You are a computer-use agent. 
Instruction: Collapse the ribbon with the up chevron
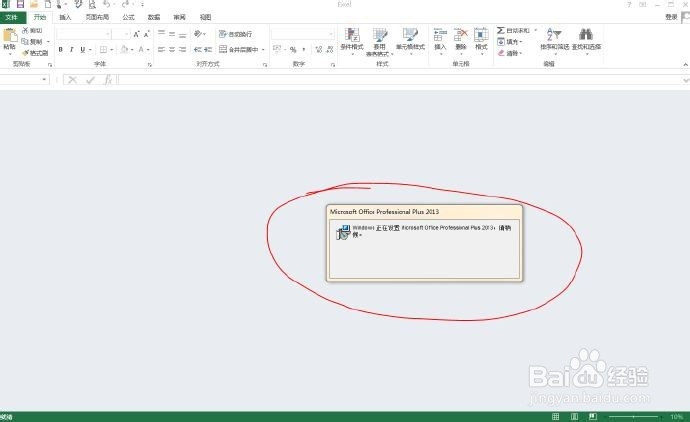coord(686,64)
